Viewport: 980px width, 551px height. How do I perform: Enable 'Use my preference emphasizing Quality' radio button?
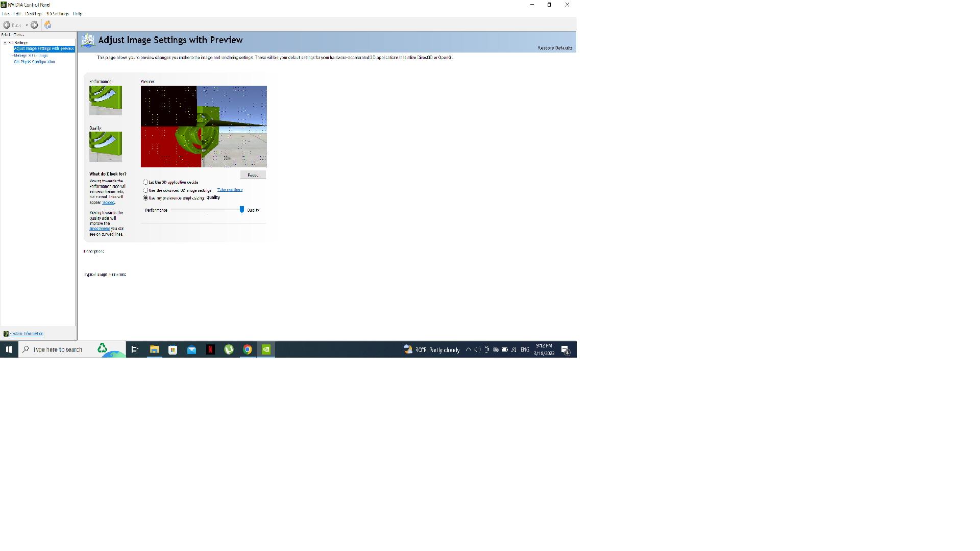[x=145, y=197]
